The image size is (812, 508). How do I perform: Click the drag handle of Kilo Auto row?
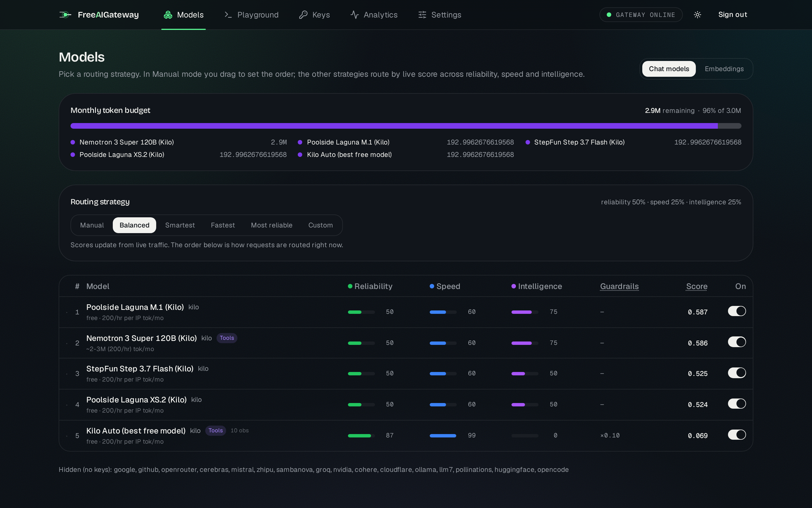67,436
